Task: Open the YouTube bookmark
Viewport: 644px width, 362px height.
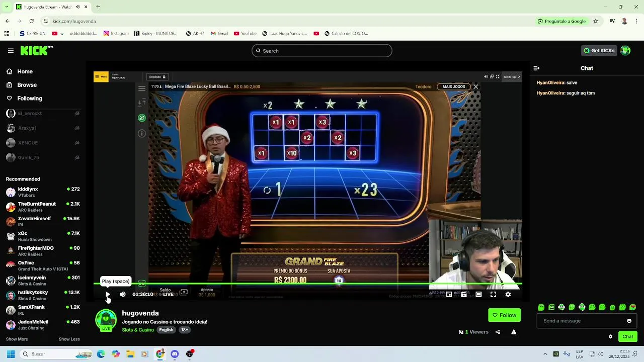Action: tap(245, 34)
